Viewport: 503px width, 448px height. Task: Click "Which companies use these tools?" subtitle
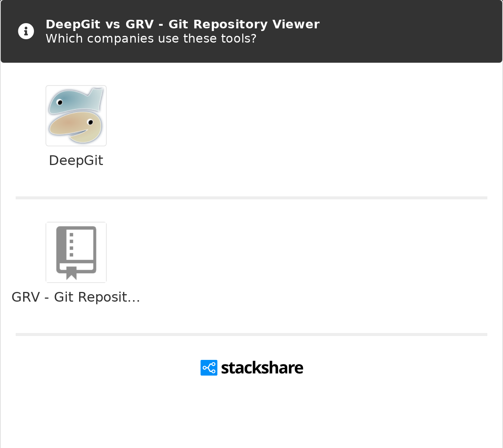[151, 38]
